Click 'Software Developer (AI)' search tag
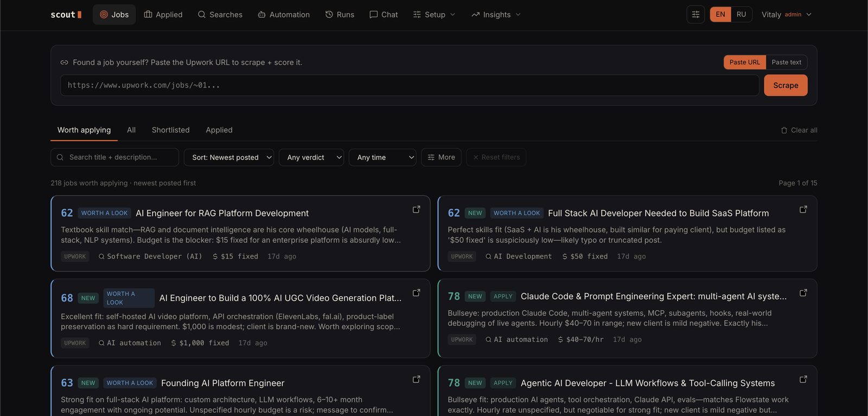The image size is (868, 416). click(150, 256)
